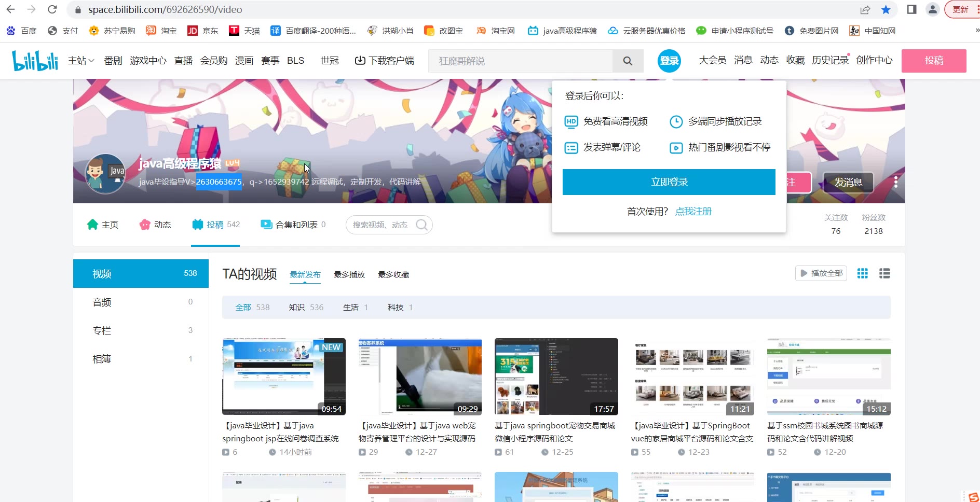
Task: Open the NEW video thumbnail with 09:54 duration
Action: [284, 376]
